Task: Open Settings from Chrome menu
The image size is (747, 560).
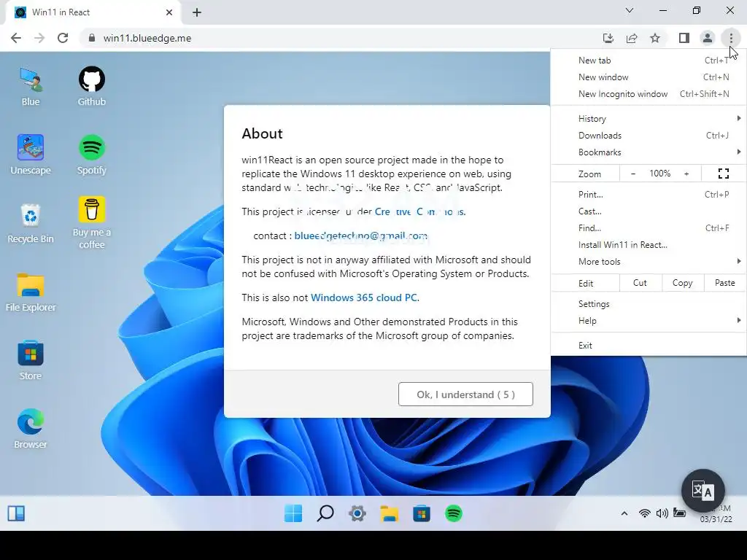Action: (x=649, y=304)
